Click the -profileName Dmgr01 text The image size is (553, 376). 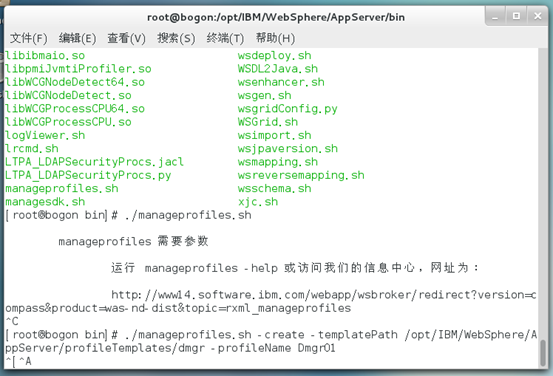point(273,348)
